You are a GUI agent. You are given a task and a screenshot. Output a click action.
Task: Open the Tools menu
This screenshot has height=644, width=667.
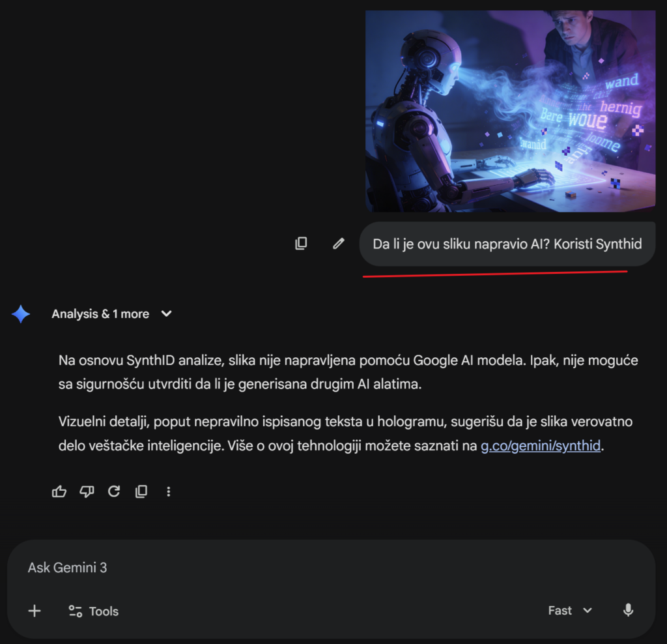(x=94, y=611)
